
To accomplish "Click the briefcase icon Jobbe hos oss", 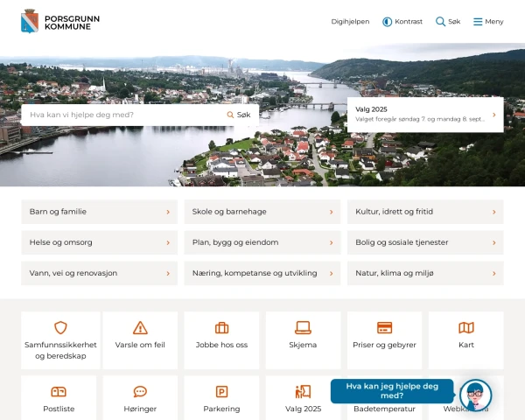I will [221, 328].
